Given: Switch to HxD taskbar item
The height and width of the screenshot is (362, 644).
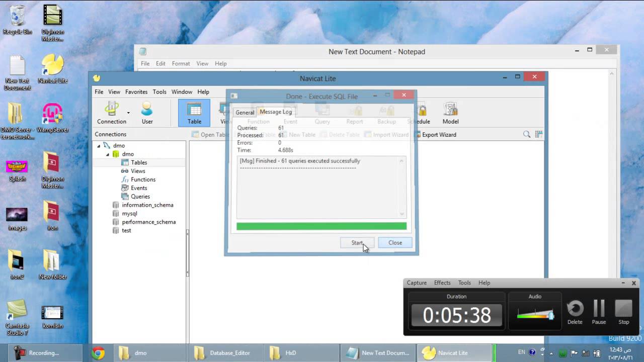Looking at the screenshot, I should click(302, 353).
